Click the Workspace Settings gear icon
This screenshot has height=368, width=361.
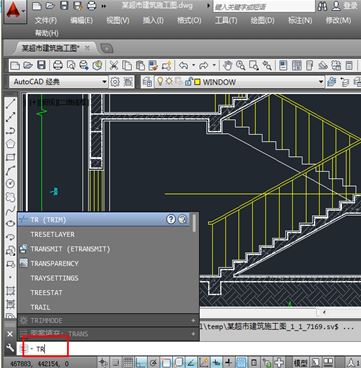click(115, 82)
